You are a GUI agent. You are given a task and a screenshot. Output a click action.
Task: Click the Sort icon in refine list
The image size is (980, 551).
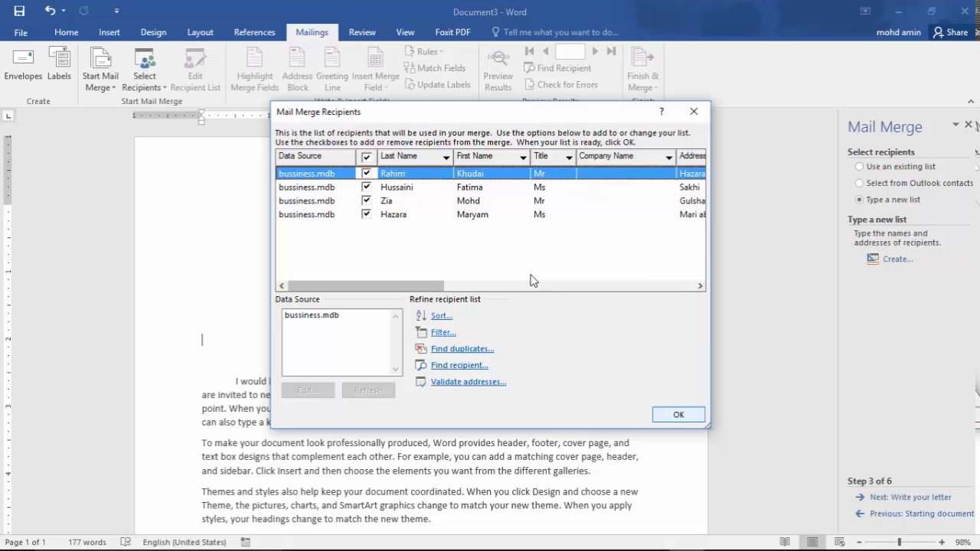coord(420,315)
